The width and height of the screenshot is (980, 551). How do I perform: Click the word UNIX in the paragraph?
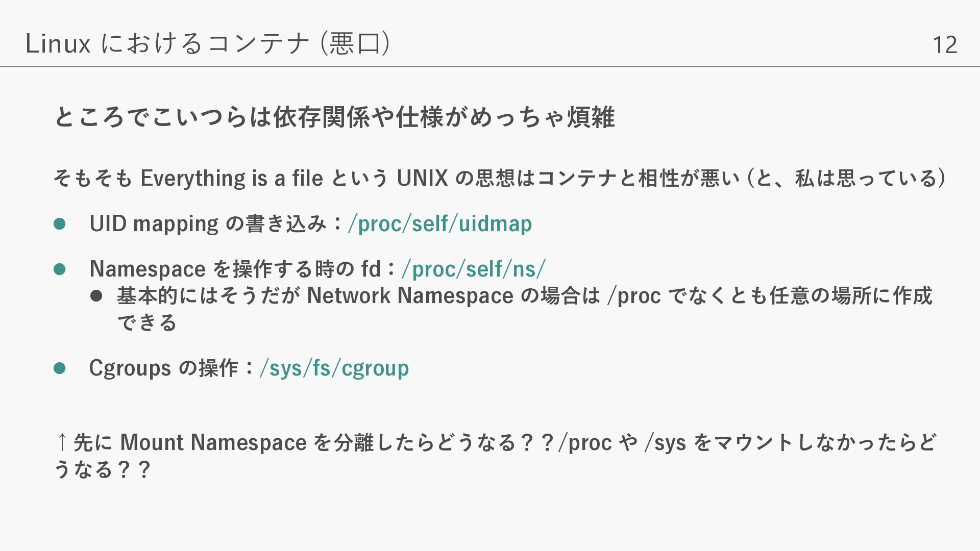tap(422, 178)
